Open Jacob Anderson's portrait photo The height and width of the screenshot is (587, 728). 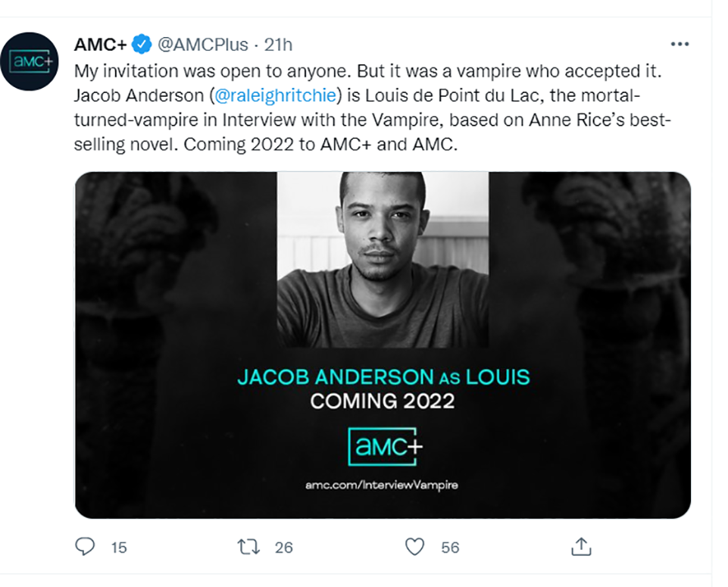[383, 259]
